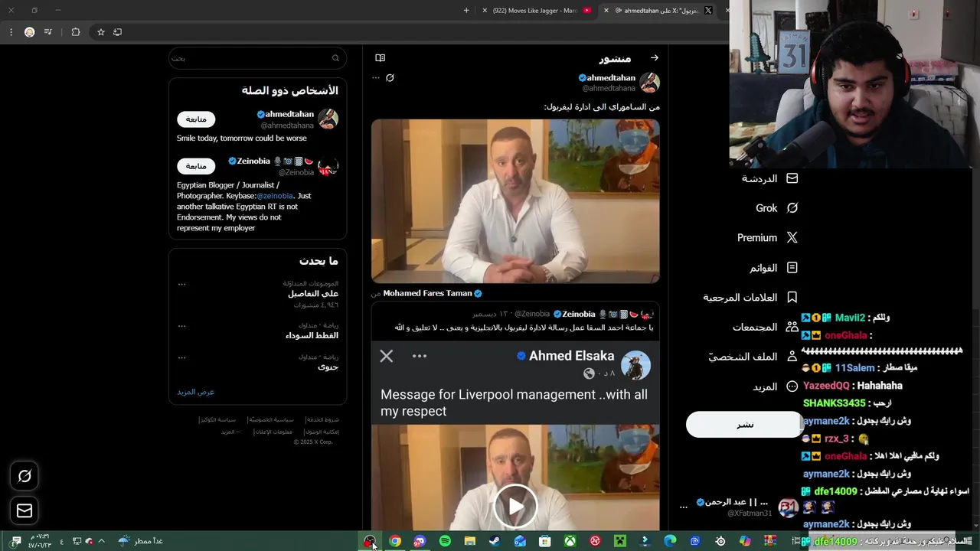Open الدردشة chat in the sidebar
980x551 pixels.
click(x=769, y=178)
